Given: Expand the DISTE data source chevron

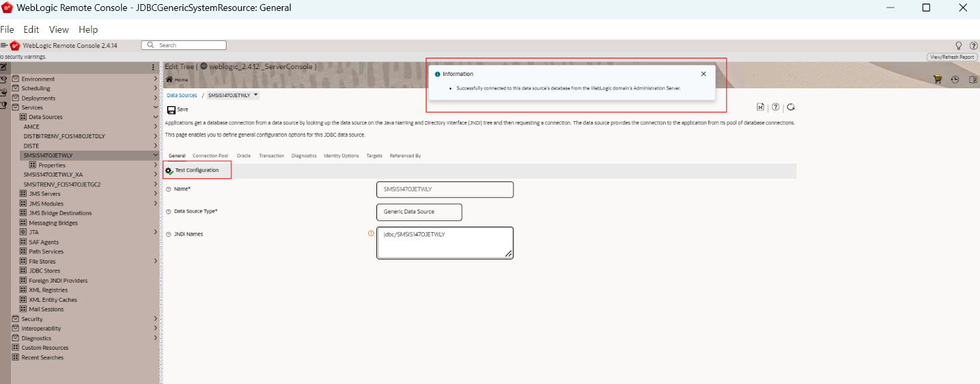Looking at the screenshot, I should coord(155,146).
